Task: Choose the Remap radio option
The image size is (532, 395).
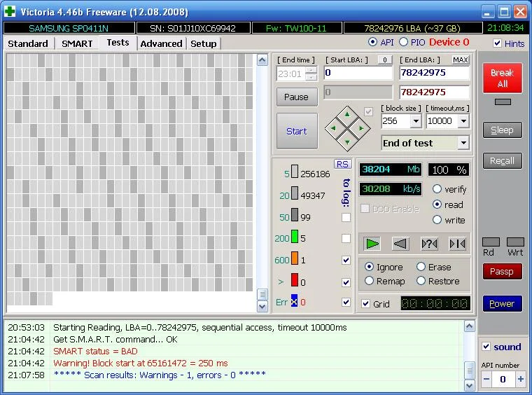Action: pos(369,281)
